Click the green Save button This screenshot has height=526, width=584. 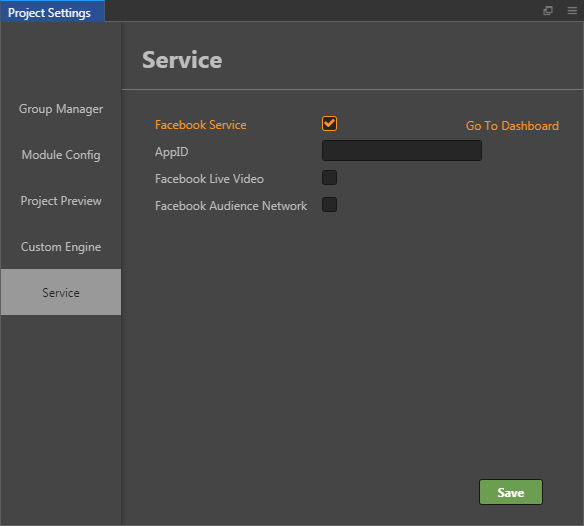[x=511, y=492]
